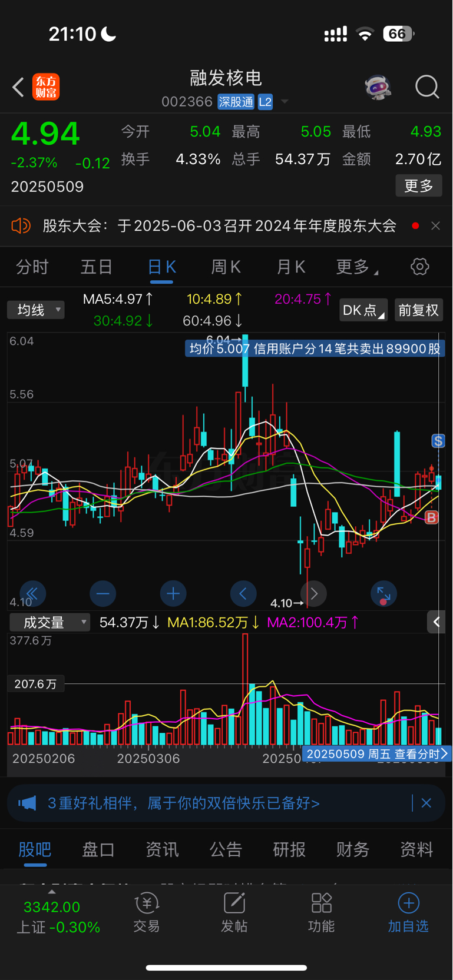The width and height of the screenshot is (453, 980).
Task: Tap the 均价 5.007 tooltip
Action: tap(314, 348)
